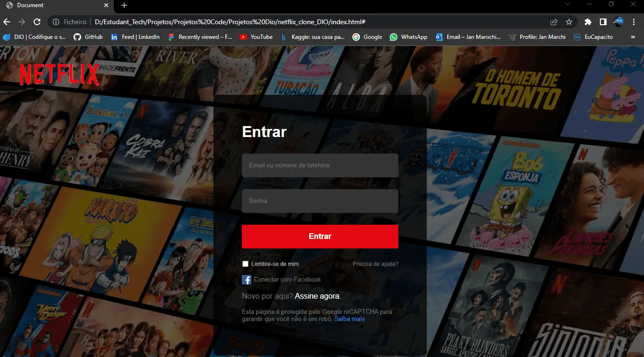Viewport: 644px width, 357px height.
Task: Toggle the browser side panel icon
Action: (x=603, y=22)
